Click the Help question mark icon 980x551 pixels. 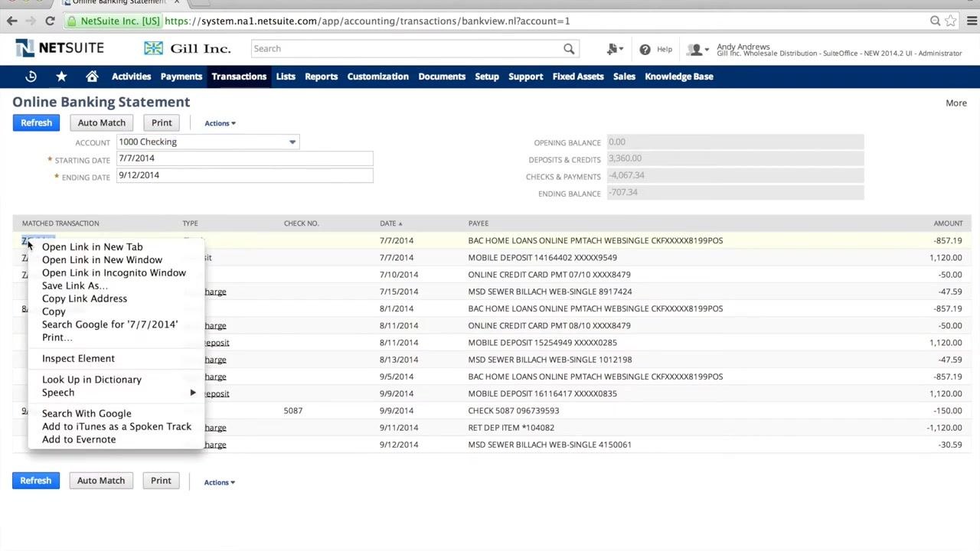pos(645,49)
